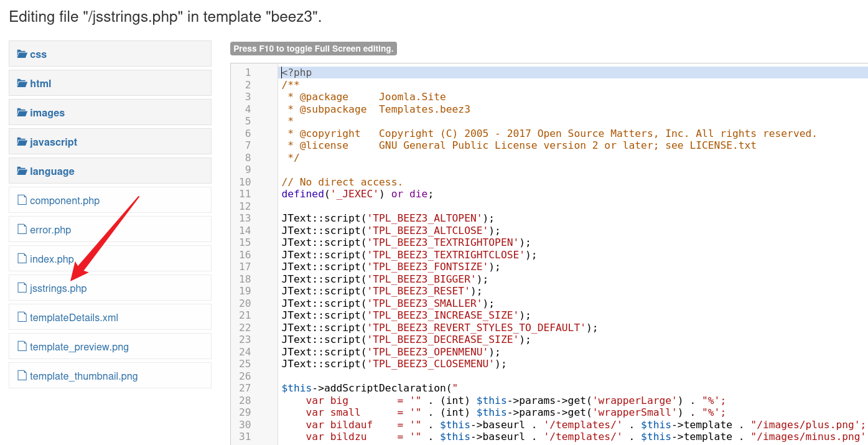The image size is (868, 445).
Task: Open templateDetails.xml in the editor
Action: (74, 317)
